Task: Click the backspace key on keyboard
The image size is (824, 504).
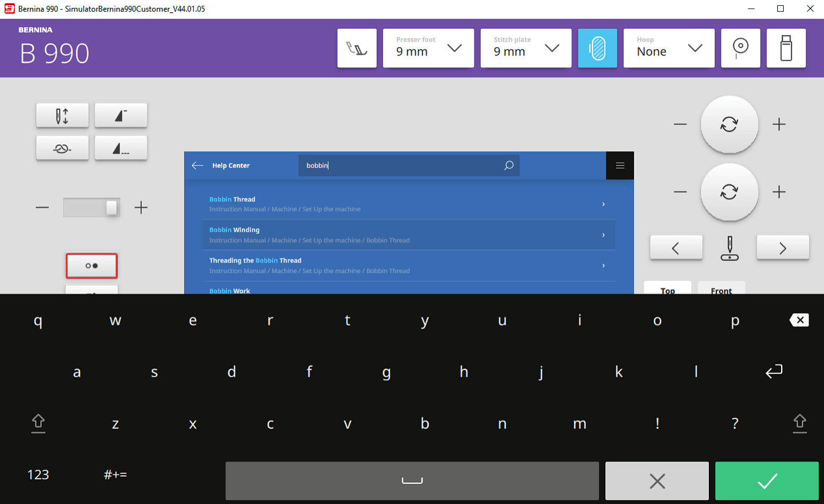Action: pyautogui.click(x=799, y=320)
